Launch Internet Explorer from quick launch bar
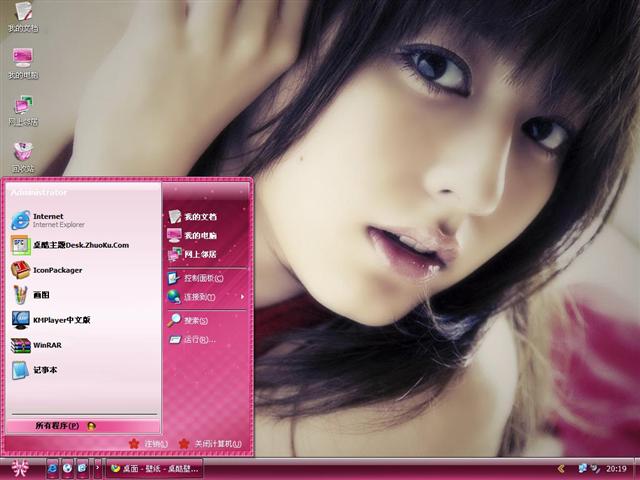Image resolution: width=640 pixels, height=480 pixels. [53, 468]
